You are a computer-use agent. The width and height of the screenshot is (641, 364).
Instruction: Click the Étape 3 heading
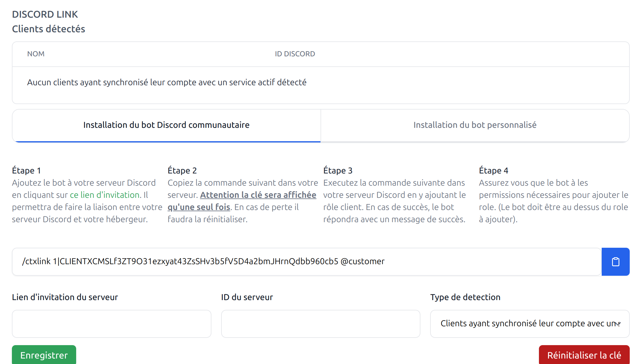pyautogui.click(x=338, y=170)
